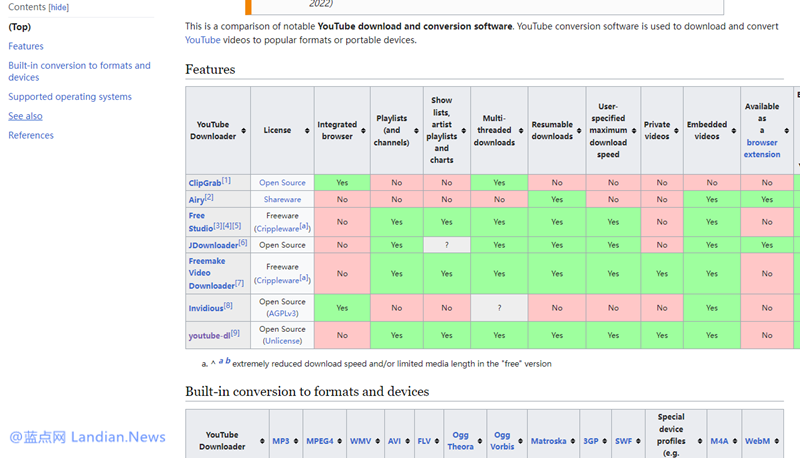Screen dimensions: 800x458
Task: Sort by Playlists (and channels) column arrows
Action: pyautogui.click(x=416, y=131)
